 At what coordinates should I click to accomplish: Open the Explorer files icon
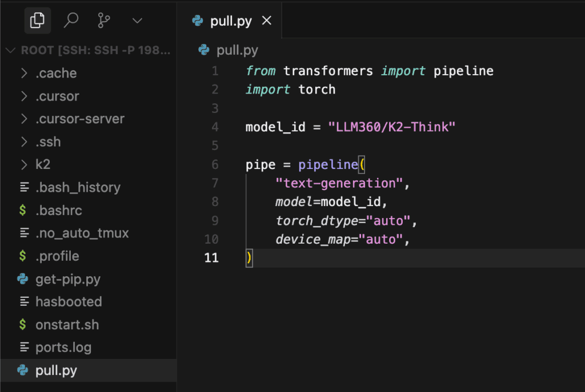click(x=38, y=21)
